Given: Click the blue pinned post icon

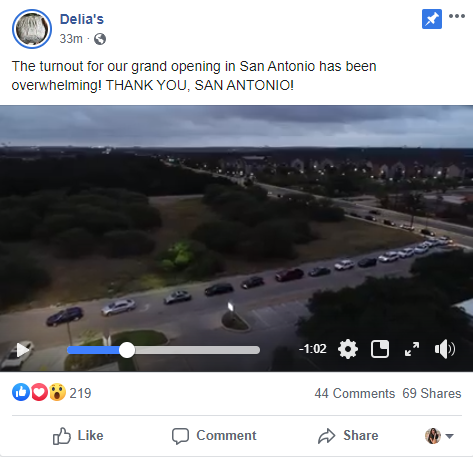Looking at the screenshot, I should tap(432, 19).
